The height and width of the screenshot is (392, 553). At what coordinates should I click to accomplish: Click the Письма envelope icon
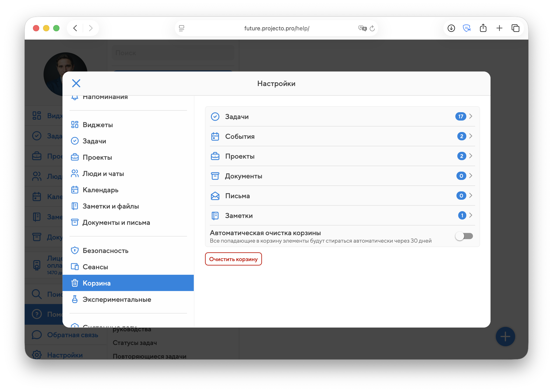click(215, 196)
